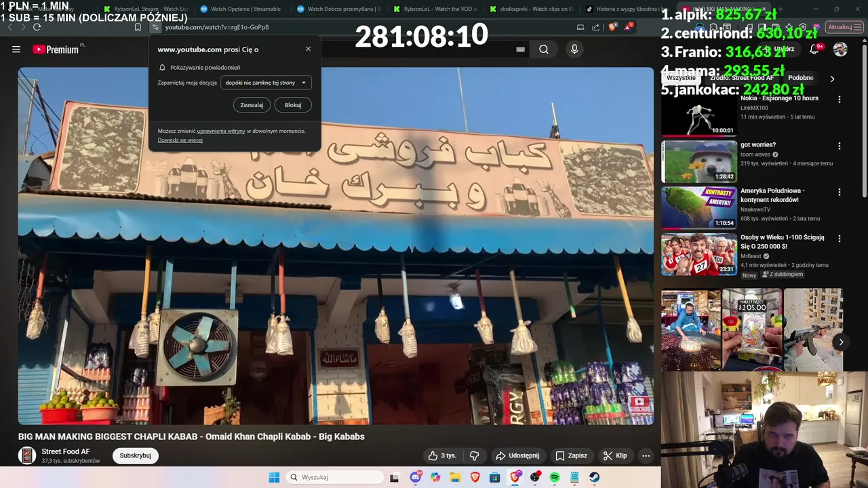Open Steam from the taskbar
The height and width of the screenshot is (488, 868).
coord(595,477)
